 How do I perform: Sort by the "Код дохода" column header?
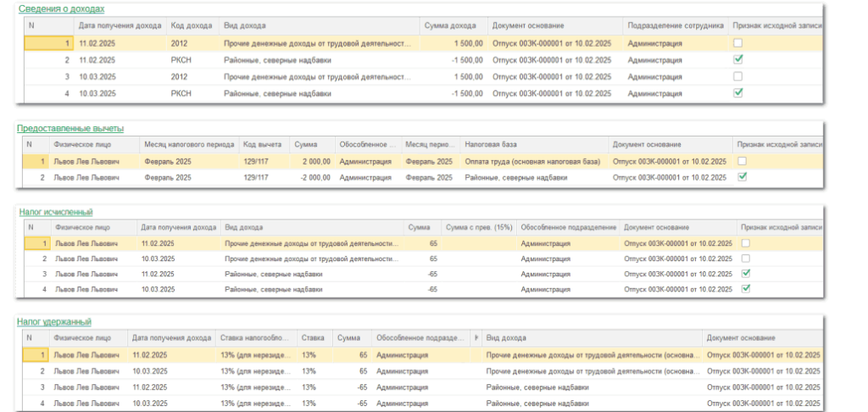[192, 25]
